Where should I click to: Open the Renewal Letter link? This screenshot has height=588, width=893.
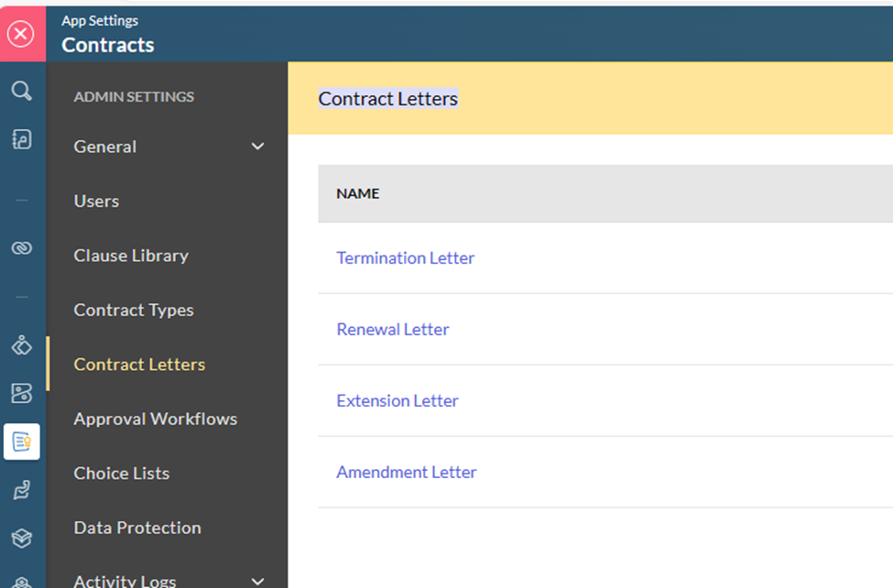393,330
